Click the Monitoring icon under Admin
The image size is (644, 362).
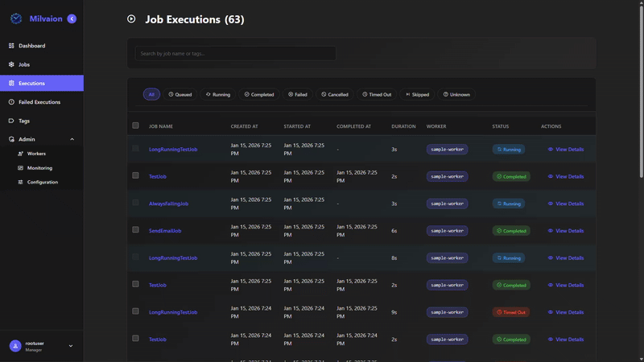click(x=20, y=168)
